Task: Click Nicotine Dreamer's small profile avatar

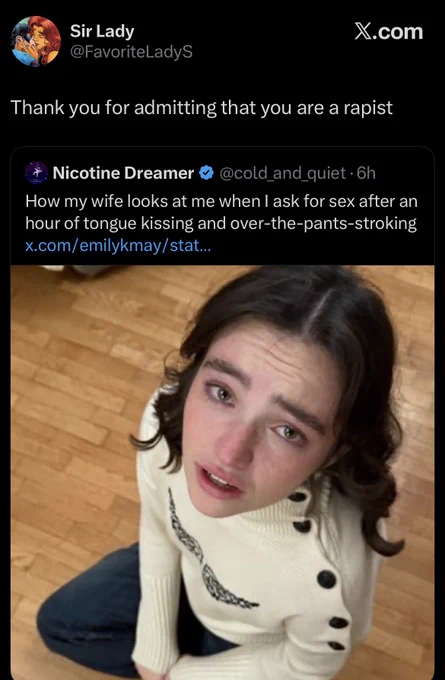Action: (x=36, y=173)
